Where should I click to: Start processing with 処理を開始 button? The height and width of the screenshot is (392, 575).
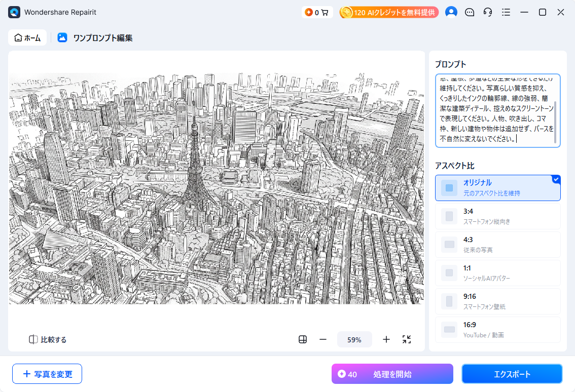[392, 374]
